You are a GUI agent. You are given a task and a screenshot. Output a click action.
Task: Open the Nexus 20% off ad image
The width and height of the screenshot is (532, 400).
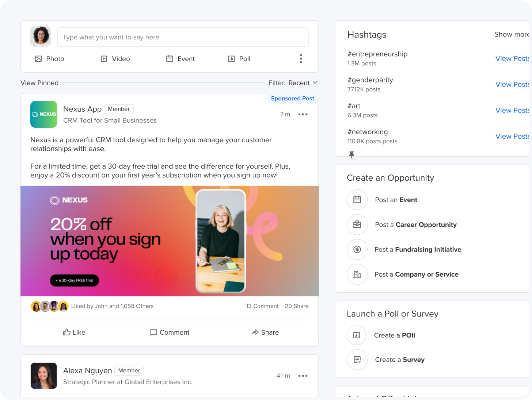coord(170,241)
